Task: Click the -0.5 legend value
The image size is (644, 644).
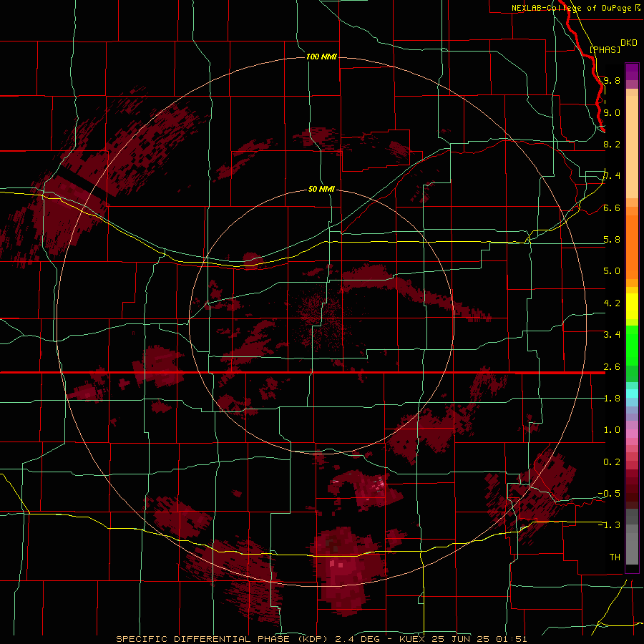Action: point(609,494)
